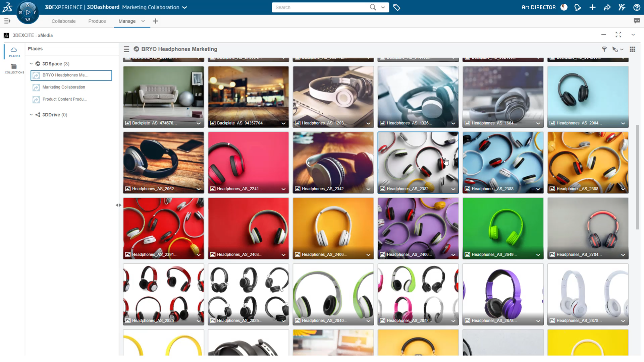Open the chat bubble icon
Image resolution: width=644 pixels, height=362 pixels.
click(x=637, y=21)
